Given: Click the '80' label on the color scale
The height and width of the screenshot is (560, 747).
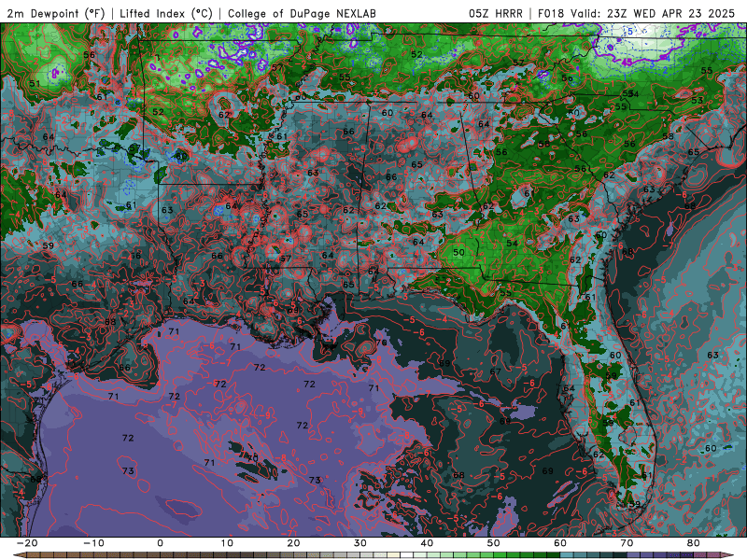Looking at the screenshot, I should [694, 543].
